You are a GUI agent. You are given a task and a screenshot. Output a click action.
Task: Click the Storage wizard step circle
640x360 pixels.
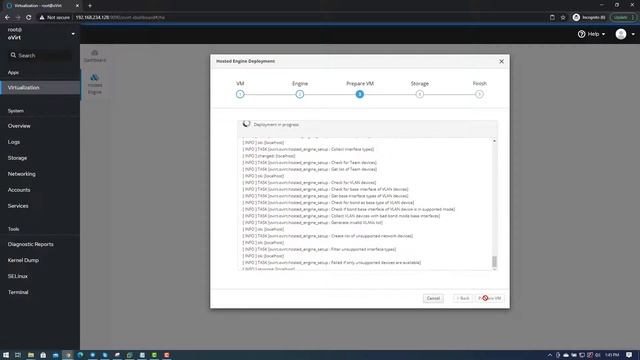click(x=420, y=94)
